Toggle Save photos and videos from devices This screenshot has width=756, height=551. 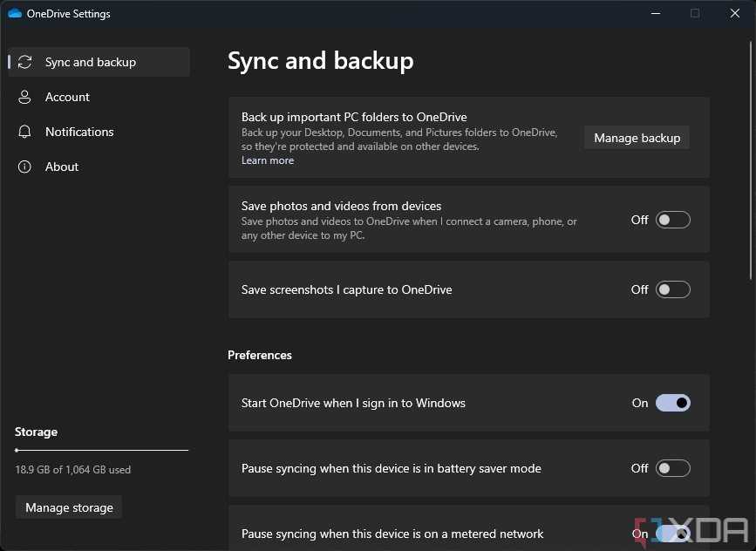coord(673,220)
